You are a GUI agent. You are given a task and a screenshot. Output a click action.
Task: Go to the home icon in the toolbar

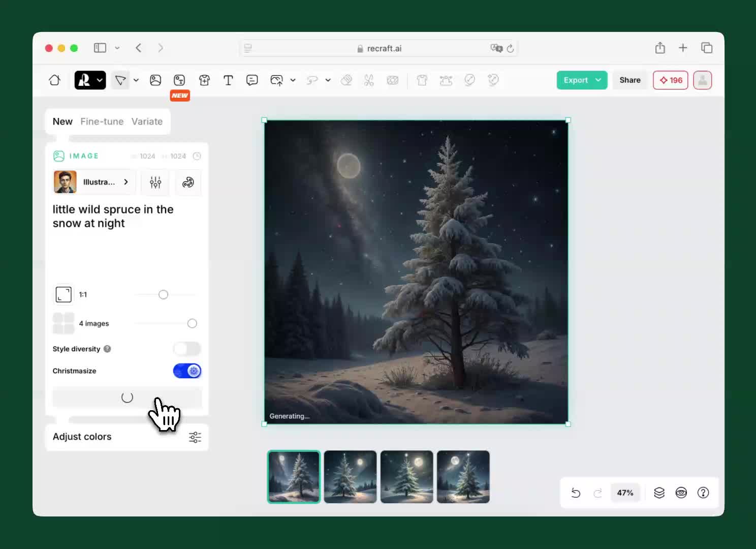54,80
